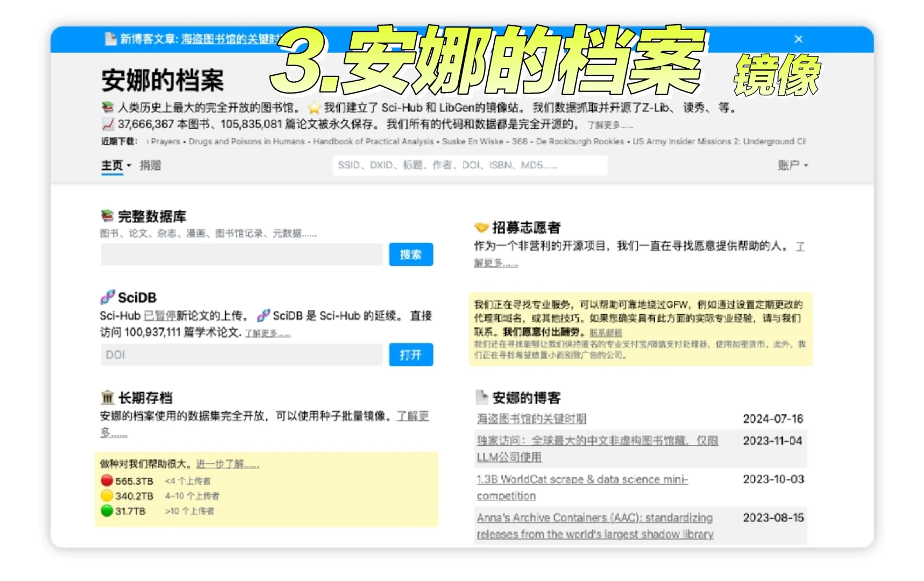Open the 主页 dropdown menu

pos(116,166)
